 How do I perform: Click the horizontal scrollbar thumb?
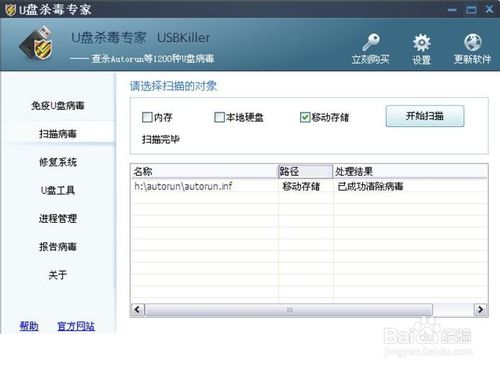coord(289,310)
